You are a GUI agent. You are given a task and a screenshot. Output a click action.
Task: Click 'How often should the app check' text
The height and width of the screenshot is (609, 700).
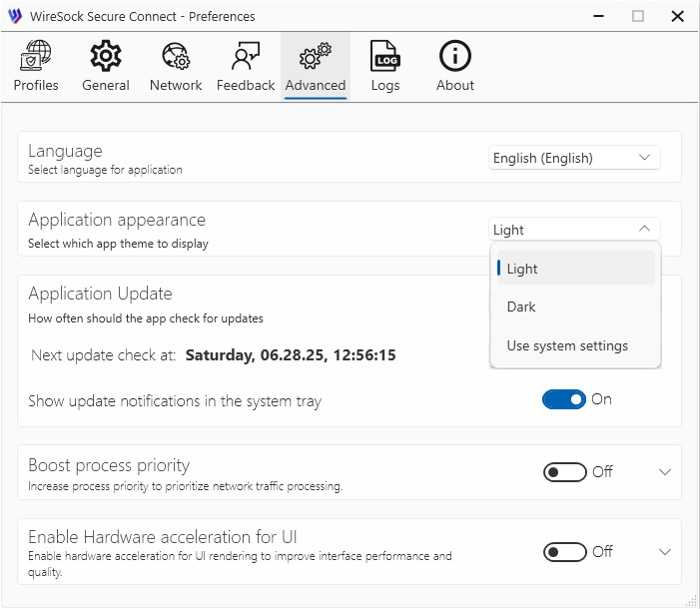click(x=146, y=318)
